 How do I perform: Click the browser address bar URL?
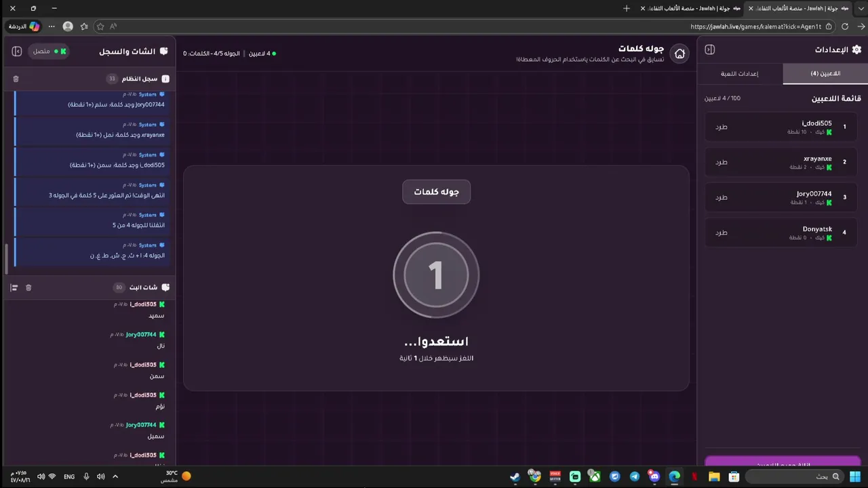pos(755,26)
